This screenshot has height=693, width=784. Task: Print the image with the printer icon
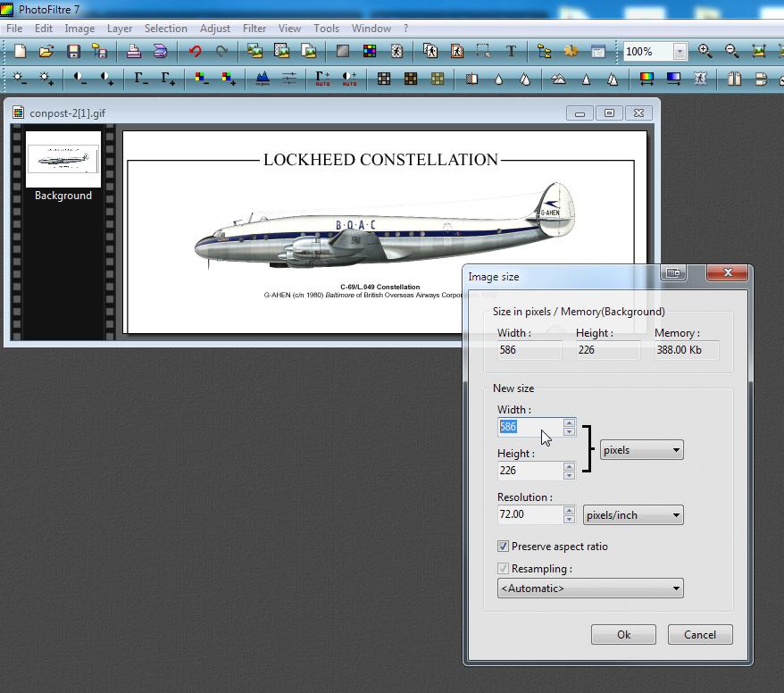(134, 51)
